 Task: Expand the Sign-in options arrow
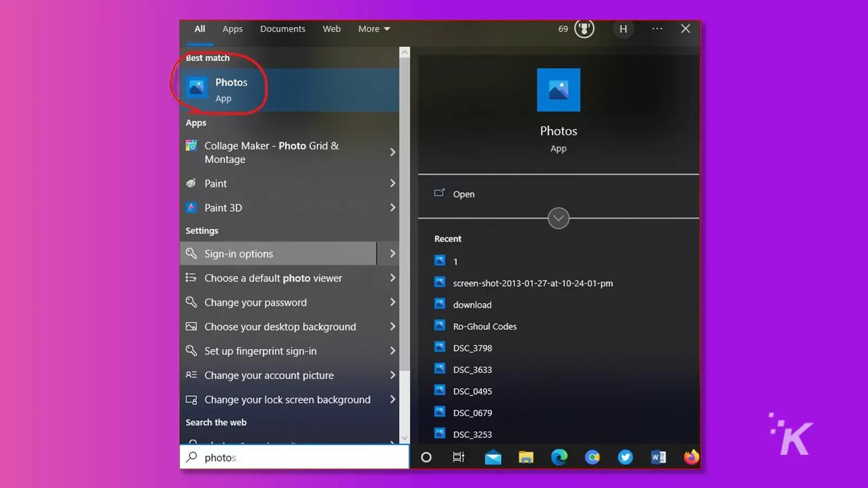(x=393, y=253)
